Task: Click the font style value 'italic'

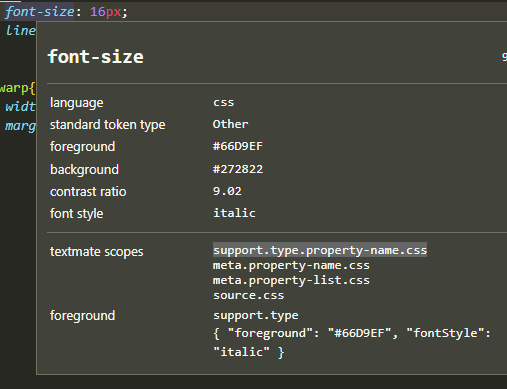Action: (234, 213)
